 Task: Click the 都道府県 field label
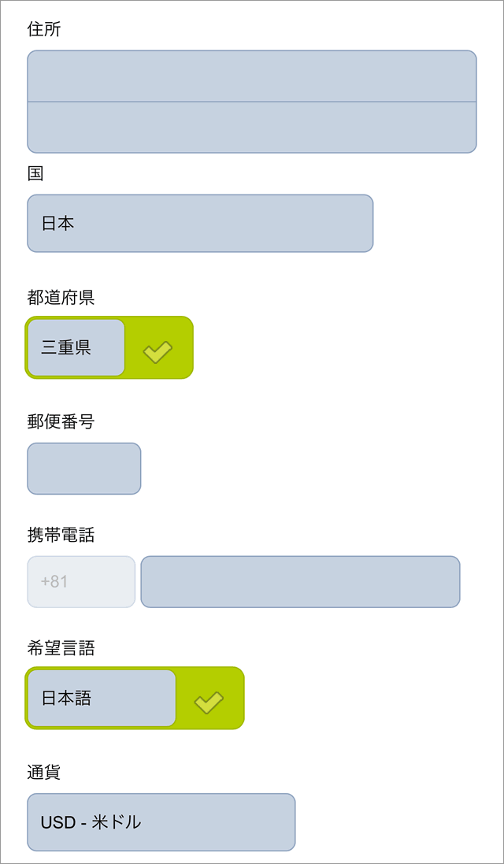(x=61, y=298)
